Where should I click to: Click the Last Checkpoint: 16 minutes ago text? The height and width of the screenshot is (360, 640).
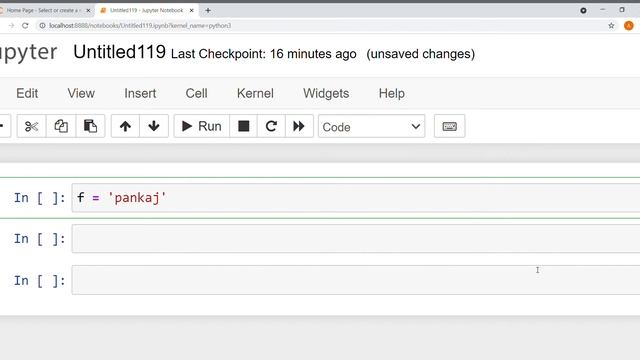click(264, 54)
